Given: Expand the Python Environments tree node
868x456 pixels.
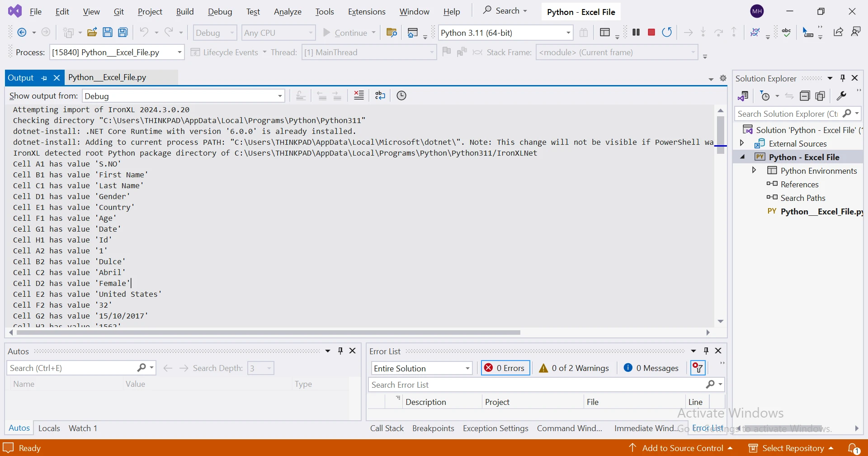Looking at the screenshot, I should 754,171.
